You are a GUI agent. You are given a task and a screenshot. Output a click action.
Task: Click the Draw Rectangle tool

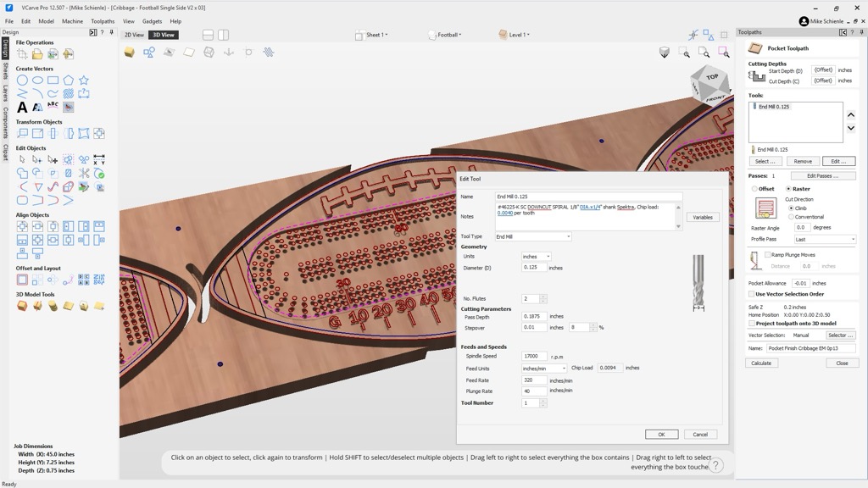tap(53, 80)
